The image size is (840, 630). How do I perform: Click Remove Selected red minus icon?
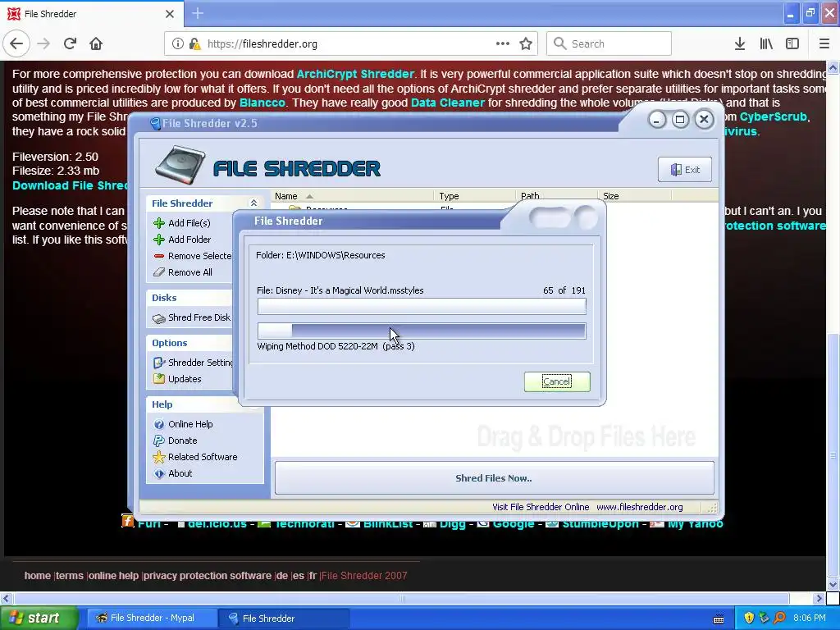159,256
